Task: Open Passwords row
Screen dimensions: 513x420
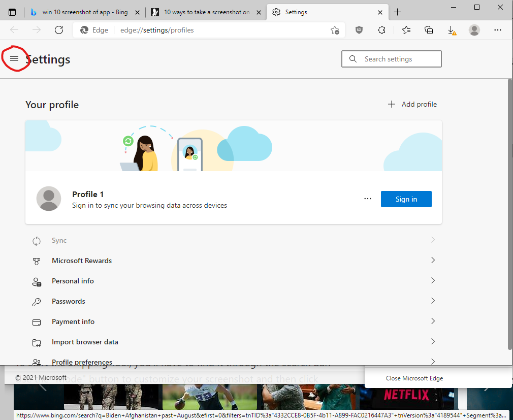Action: (x=234, y=301)
